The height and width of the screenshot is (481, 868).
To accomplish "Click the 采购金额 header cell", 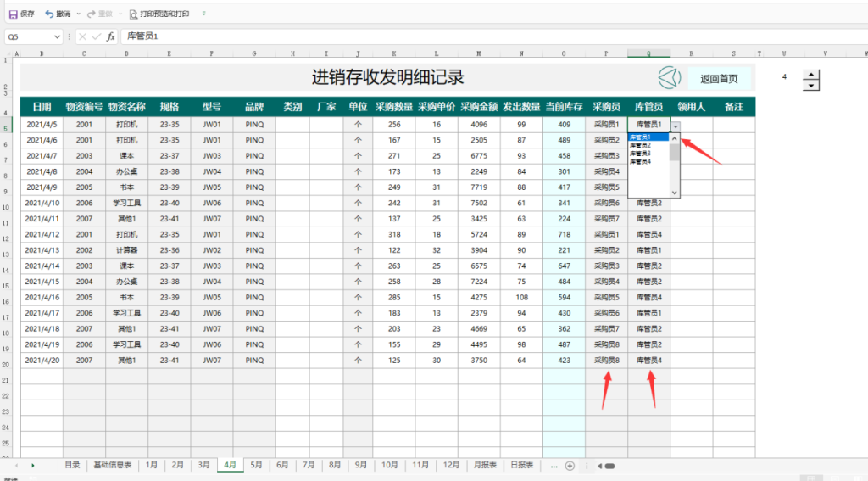I will [479, 107].
